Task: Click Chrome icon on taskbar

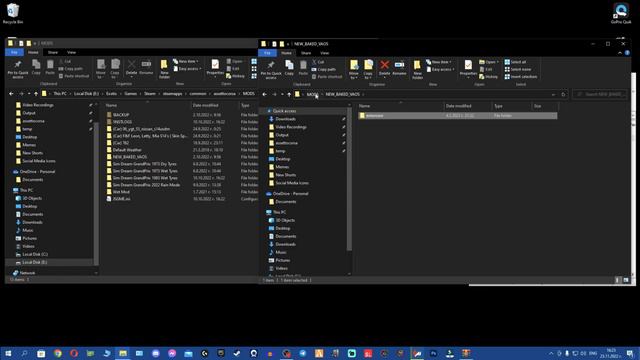Action: pos(58,353)
